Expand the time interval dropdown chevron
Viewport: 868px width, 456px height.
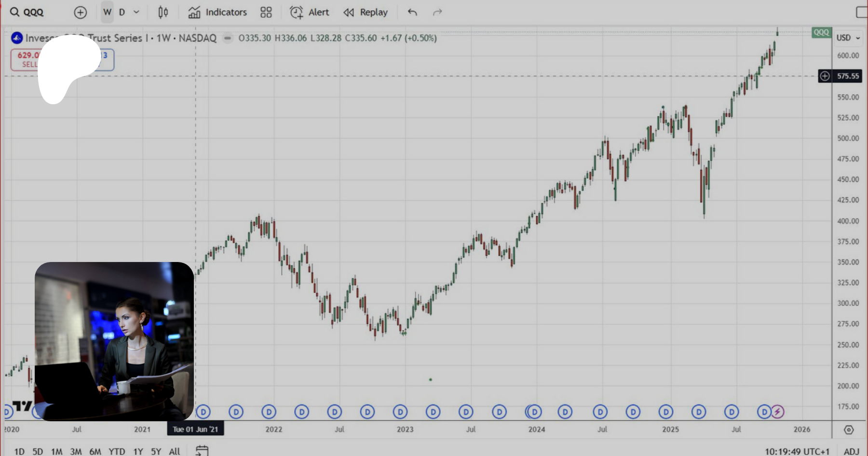point(136,13)
